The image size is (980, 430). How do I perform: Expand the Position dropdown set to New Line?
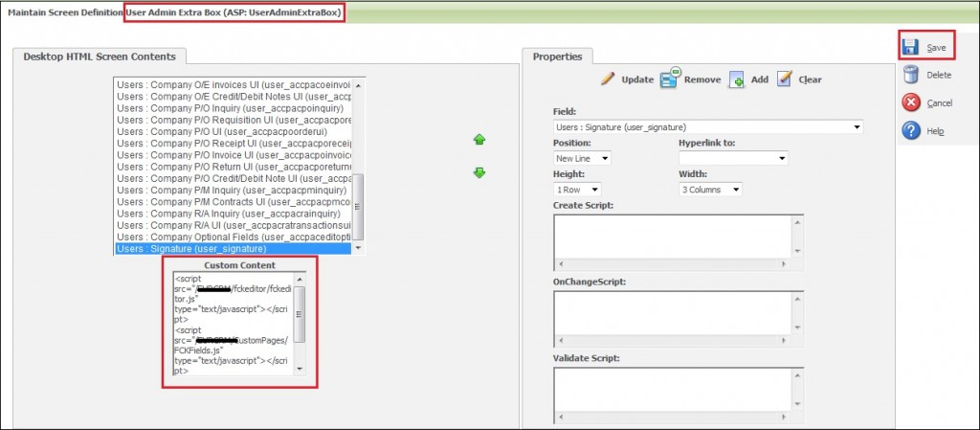[x=582, y=158]
